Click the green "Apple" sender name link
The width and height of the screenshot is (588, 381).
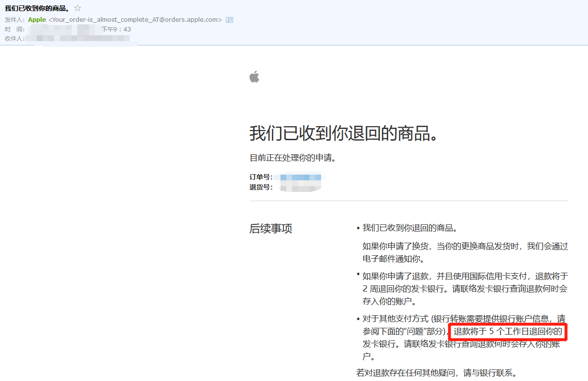[x=37, y=19]
